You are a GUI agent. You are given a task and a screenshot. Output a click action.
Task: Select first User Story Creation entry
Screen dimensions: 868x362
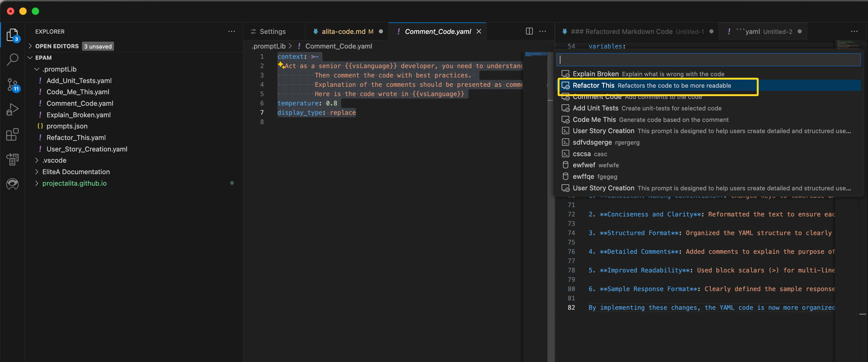(x=708, y=131)
